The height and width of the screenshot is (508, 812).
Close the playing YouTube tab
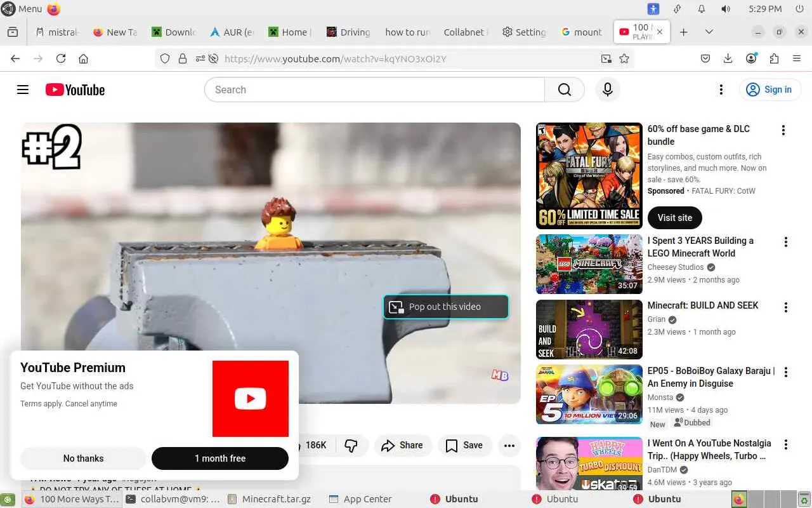660,32
